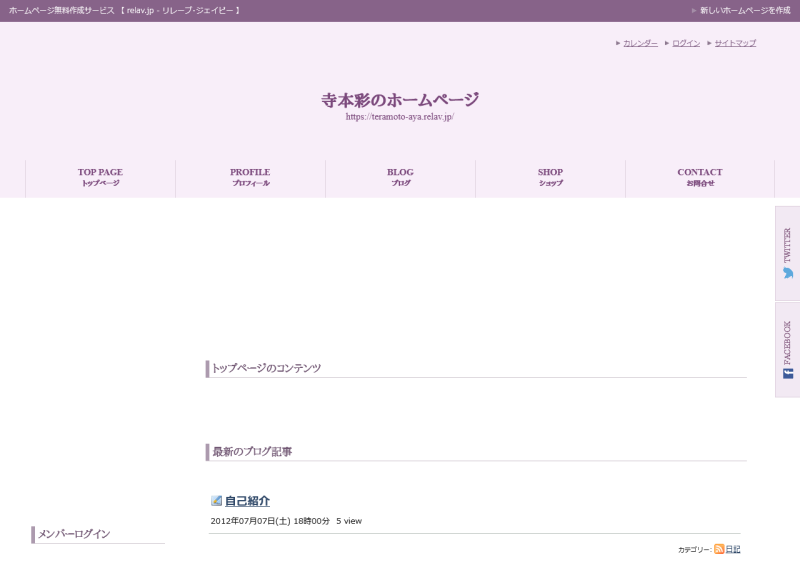This screenshot has height=567, width=800.
Task: Open the TOP PAGE navigation tab
Action: pyautogui.click(x=100, y=177)
